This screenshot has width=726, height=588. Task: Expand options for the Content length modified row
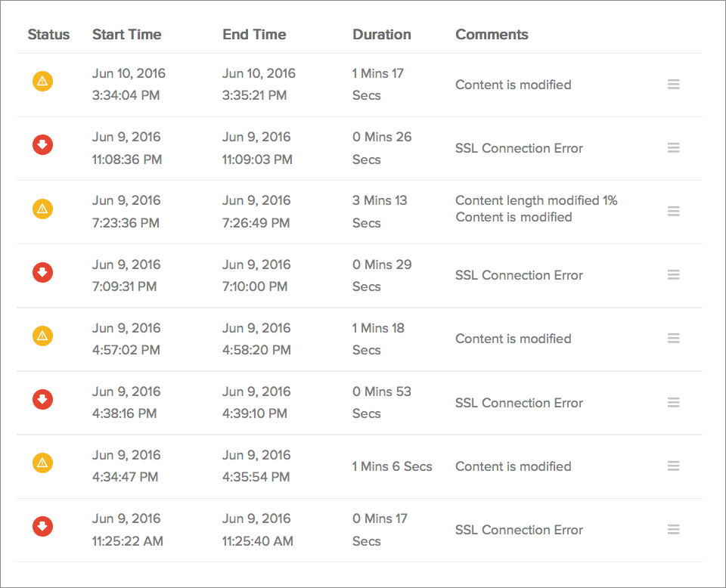[674, 211]
